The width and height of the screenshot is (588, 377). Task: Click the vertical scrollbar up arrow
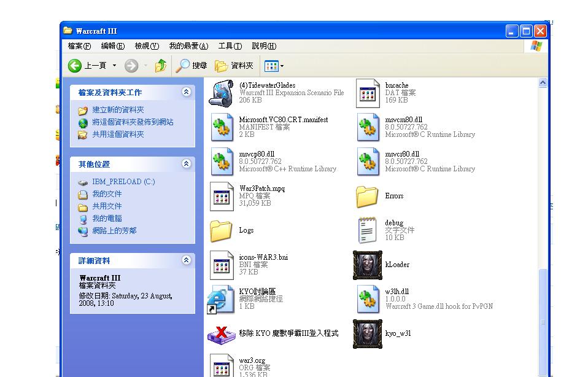543,83
